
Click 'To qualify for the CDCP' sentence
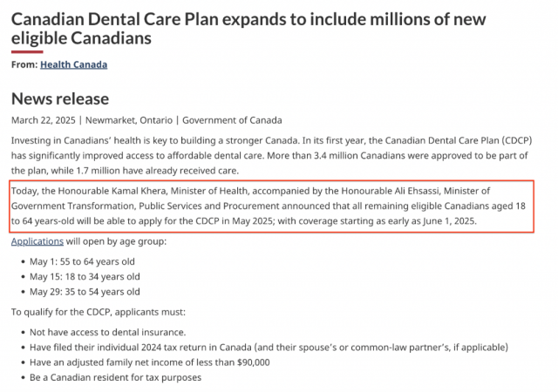[99, 312]
